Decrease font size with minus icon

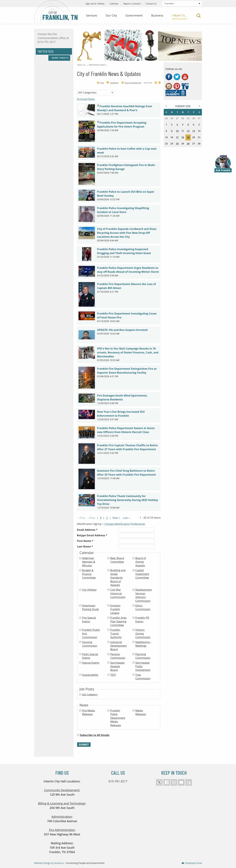coord(159,83)
